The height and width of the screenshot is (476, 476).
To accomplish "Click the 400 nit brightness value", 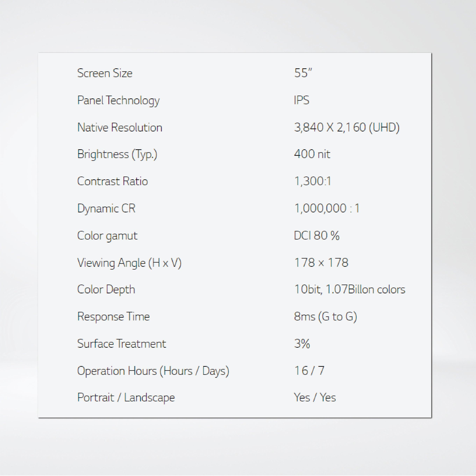I will click(312, 155).
